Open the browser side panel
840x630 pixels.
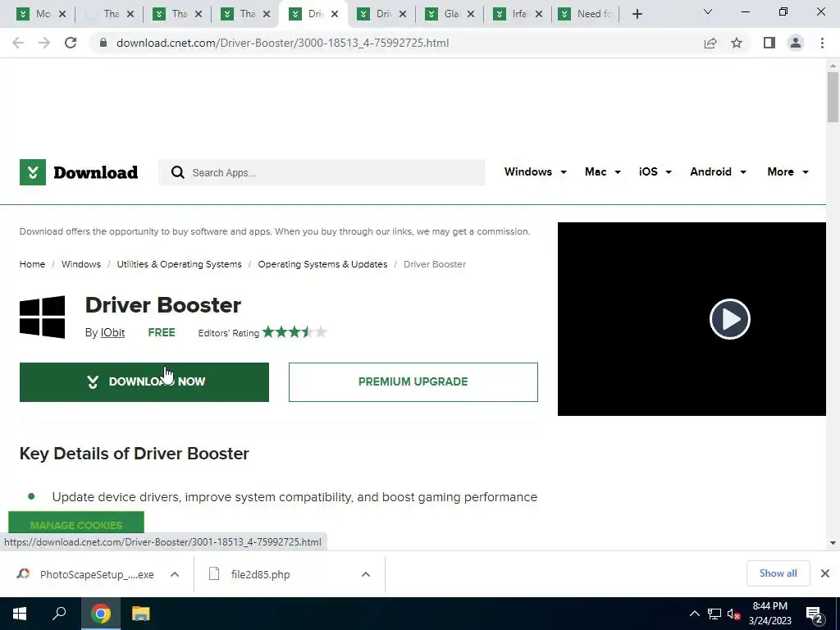tap(769, 43)
